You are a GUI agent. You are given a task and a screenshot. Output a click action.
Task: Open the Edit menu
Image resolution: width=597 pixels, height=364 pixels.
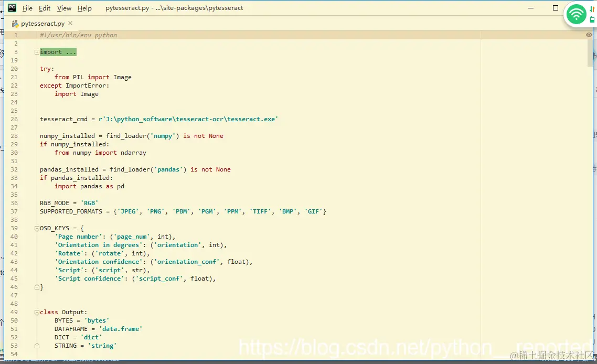coord(45,8)
